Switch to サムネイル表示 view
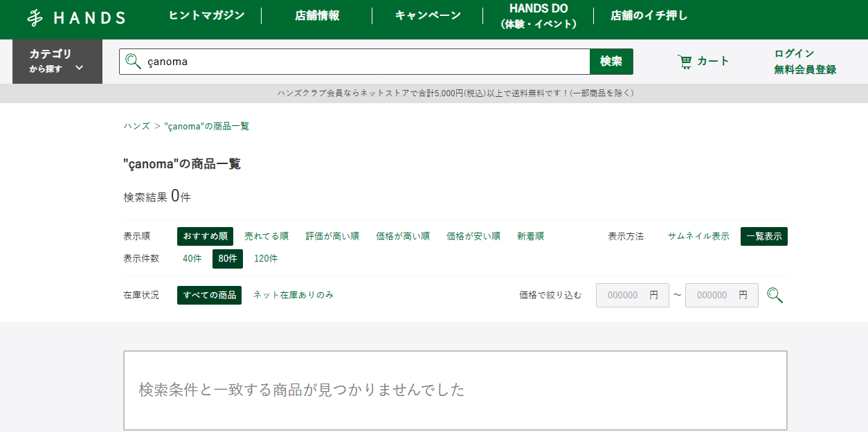The height and width of the screenshot is (432, 868). (x=698, y=236)
